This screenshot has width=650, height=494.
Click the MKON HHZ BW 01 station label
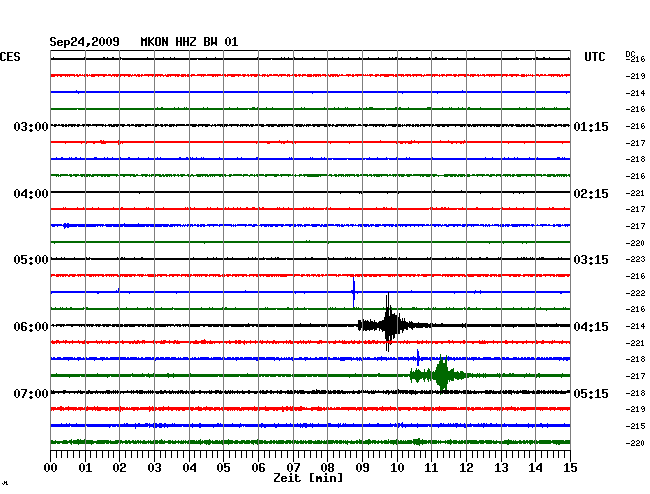189,42
